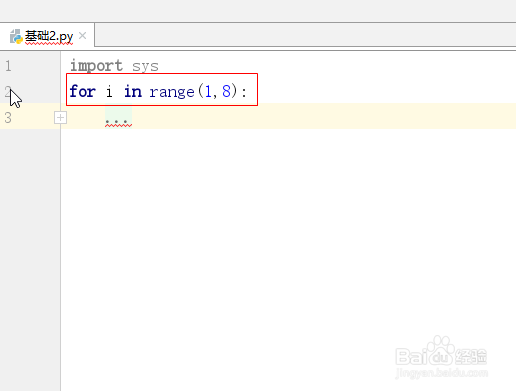Screen dimensions: 516x391
Task: Click the 'sys' module name
Action: click(x=145, y=66)
